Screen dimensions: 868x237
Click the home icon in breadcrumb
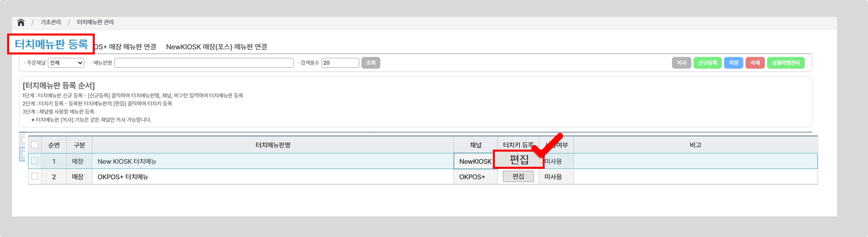[x=21, y=22]
